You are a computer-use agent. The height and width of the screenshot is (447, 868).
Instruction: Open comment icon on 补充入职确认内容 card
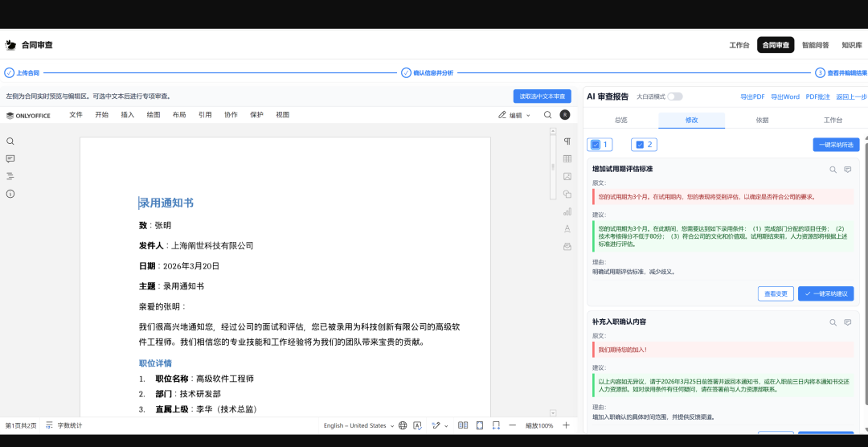(x=847, y=322)
